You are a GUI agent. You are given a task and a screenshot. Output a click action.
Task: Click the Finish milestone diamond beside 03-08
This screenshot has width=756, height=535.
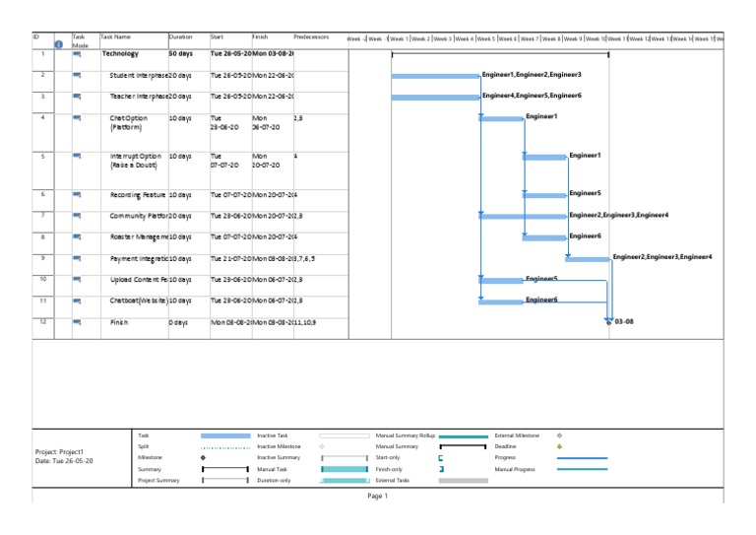(x=608, y=322)
